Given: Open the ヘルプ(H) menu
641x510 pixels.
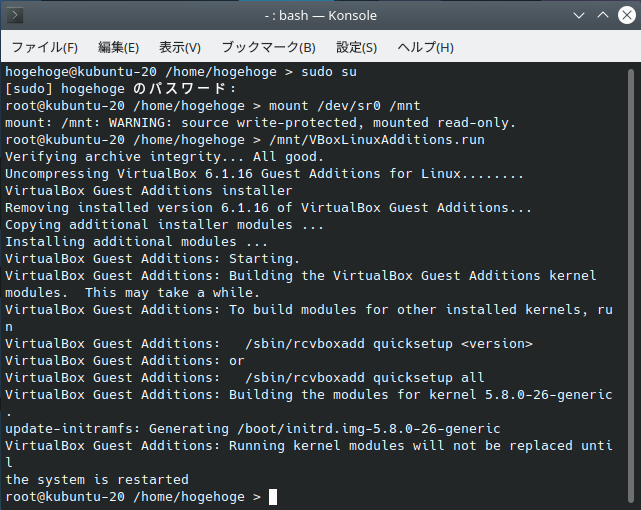Looking at the screenshot, I should (426, 47).
